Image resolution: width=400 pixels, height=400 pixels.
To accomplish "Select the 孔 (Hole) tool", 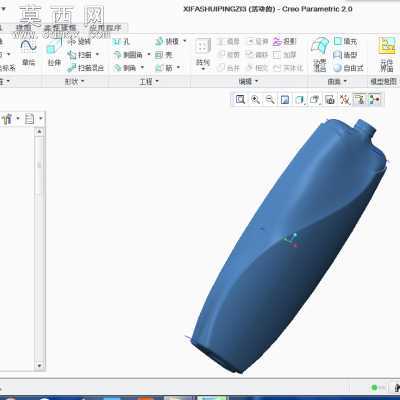I will pyautogui.click(x=121, y=41).
